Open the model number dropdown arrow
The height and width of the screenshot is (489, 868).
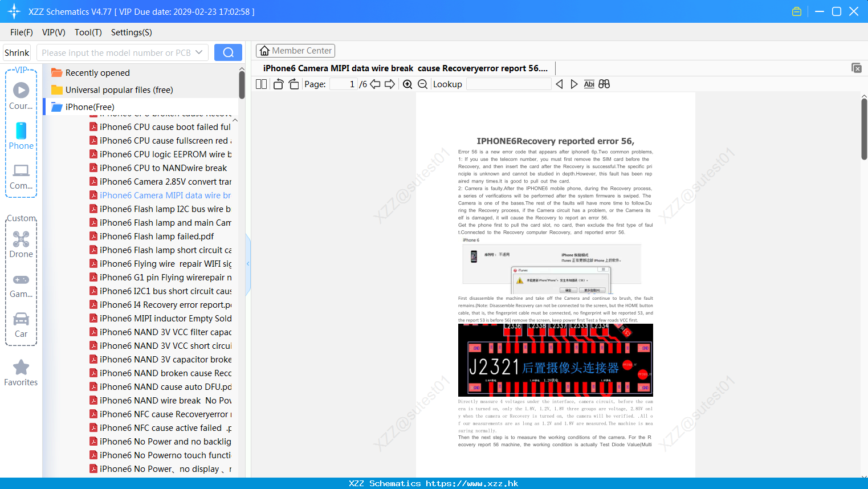199,52
